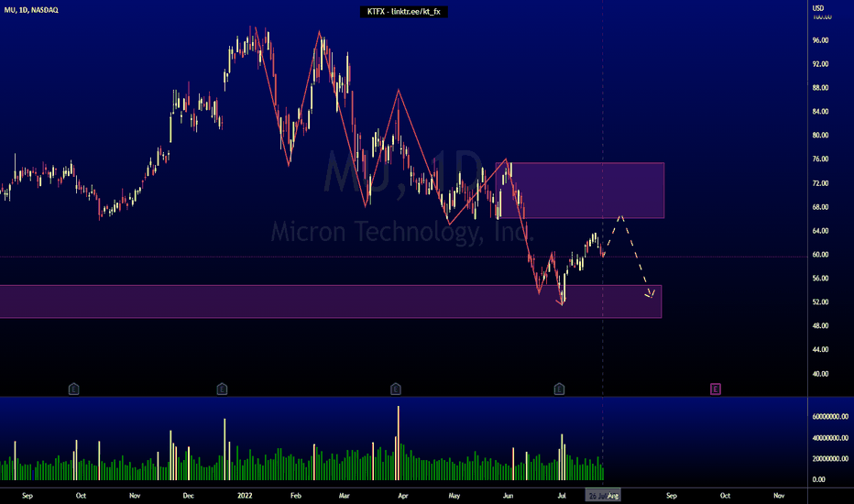
Task: Click the 88.00 price axis label
Action: coord(820,88)
